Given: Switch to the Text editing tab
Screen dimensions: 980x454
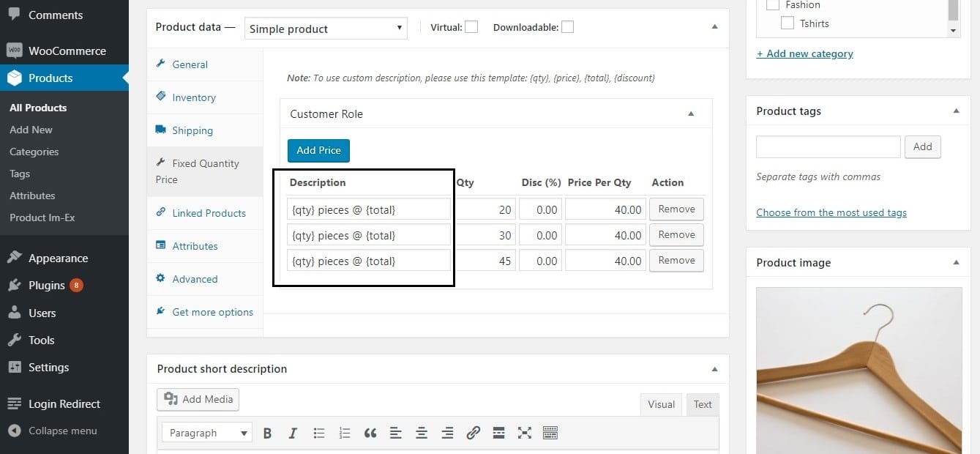Looking at the screenshot, I should point(702,404).
